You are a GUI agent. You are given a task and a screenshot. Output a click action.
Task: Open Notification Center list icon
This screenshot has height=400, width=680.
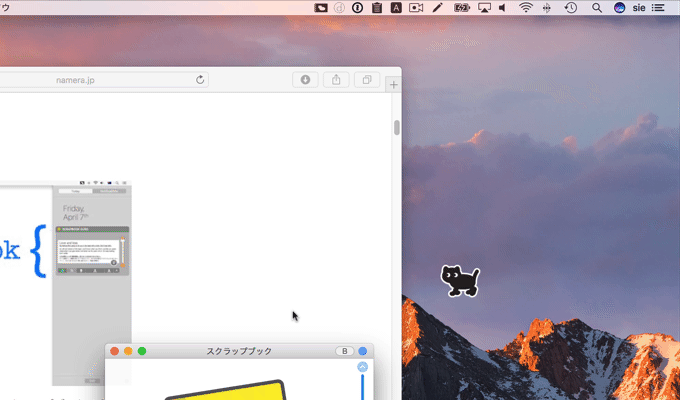(658, 7)
